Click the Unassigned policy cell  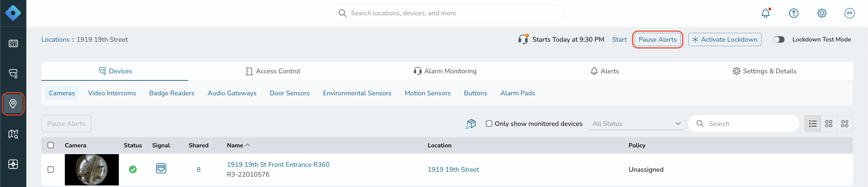pyautogui.click(x=646, y=169)
